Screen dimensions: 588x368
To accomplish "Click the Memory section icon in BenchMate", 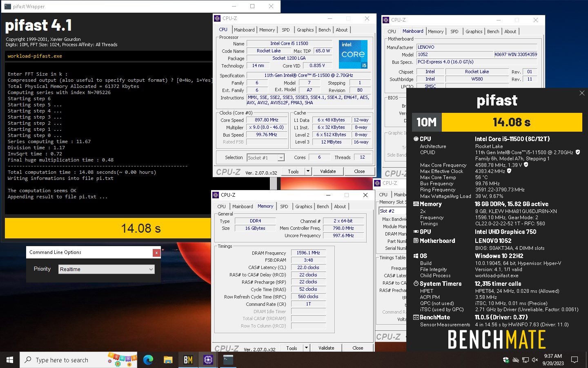I will point(416,204).
